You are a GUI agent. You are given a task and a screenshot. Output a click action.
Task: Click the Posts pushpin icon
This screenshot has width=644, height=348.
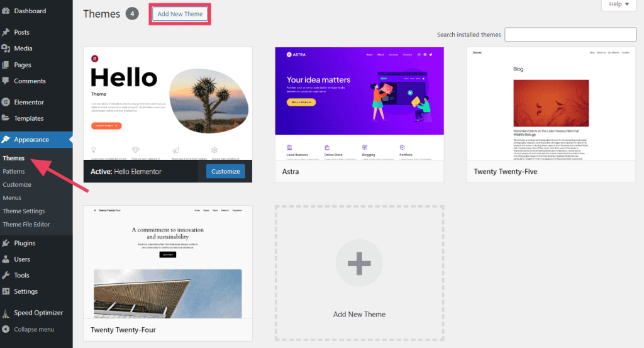pyautogui.click(x=6, y=32)
